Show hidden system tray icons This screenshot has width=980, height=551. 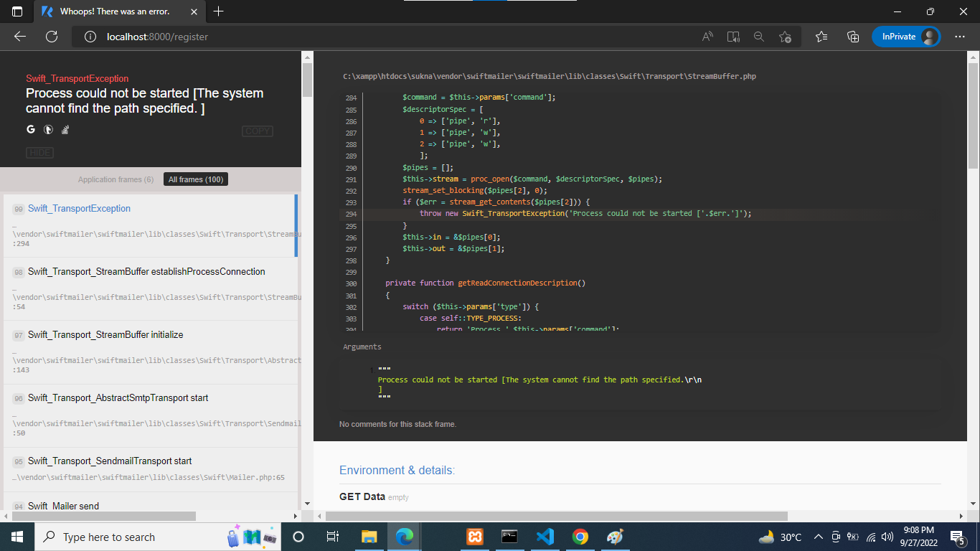coord(818,537)
